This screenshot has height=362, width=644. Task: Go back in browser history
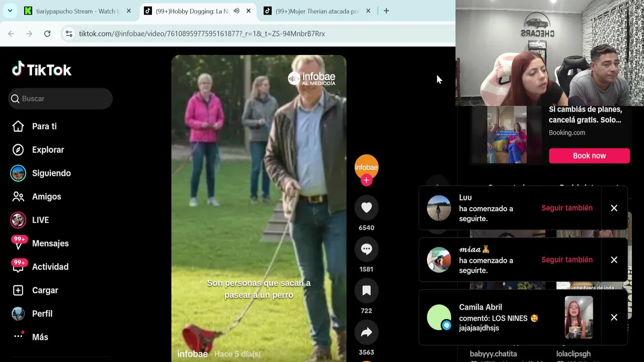tap(11, 34)
